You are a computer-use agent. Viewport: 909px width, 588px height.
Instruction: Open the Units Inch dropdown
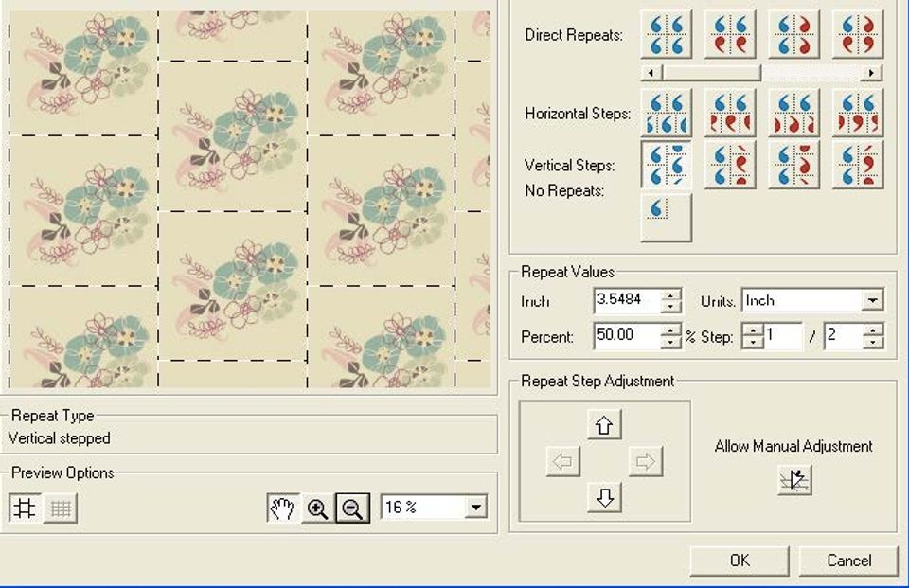[872, 300]
